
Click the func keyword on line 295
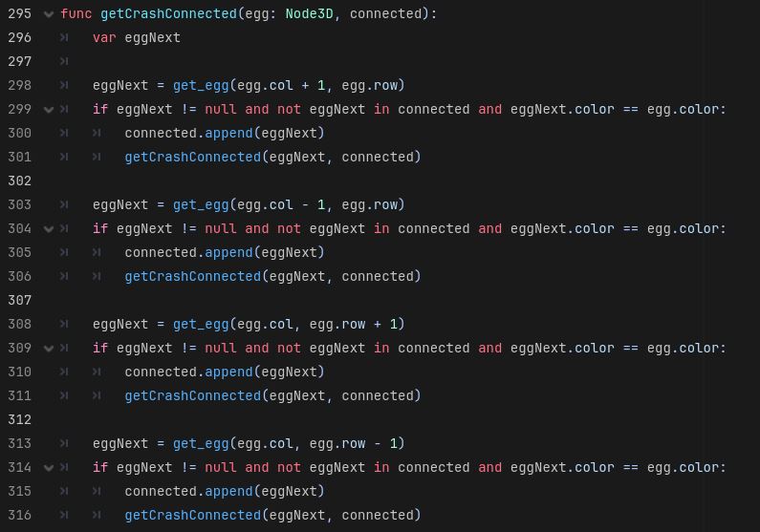pos(76,13)
